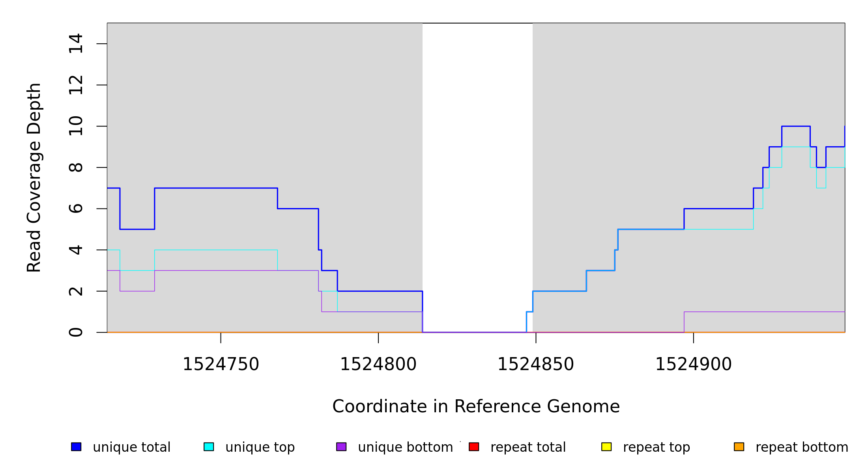The image size is (868, 473).
Task: Click the y-axis tick label 10
Action: (76, 126)
